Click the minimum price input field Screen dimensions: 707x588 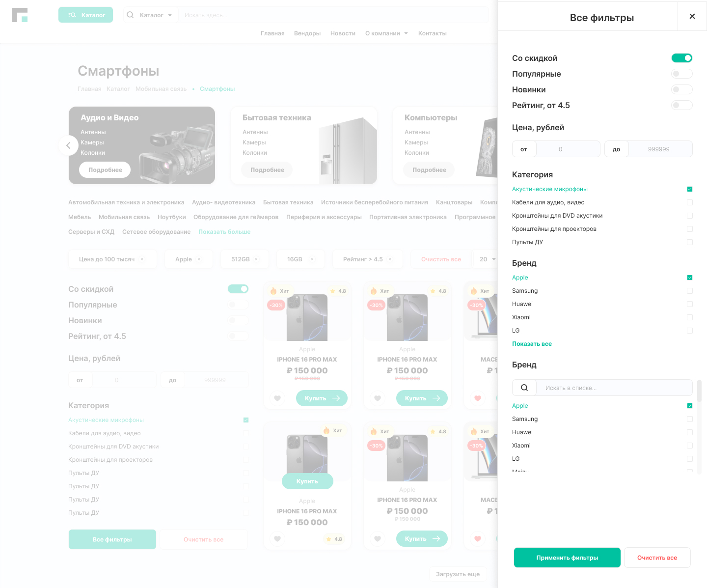click(568, 149)
